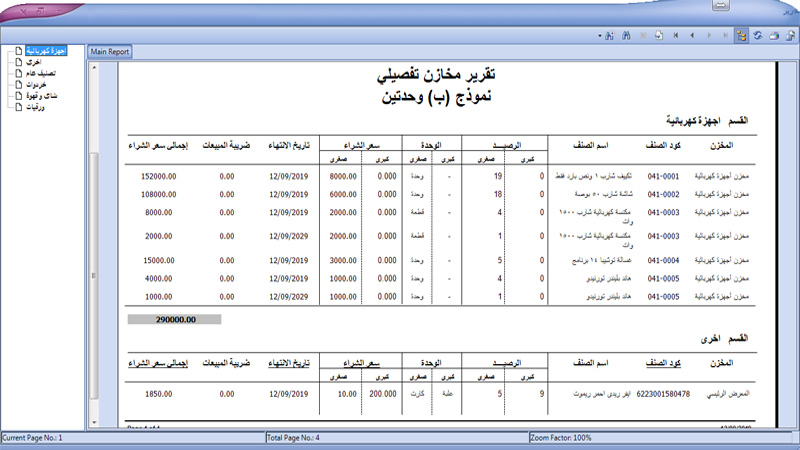
Task: Click the section subtotal 290000.00
Action: [176, 320]
